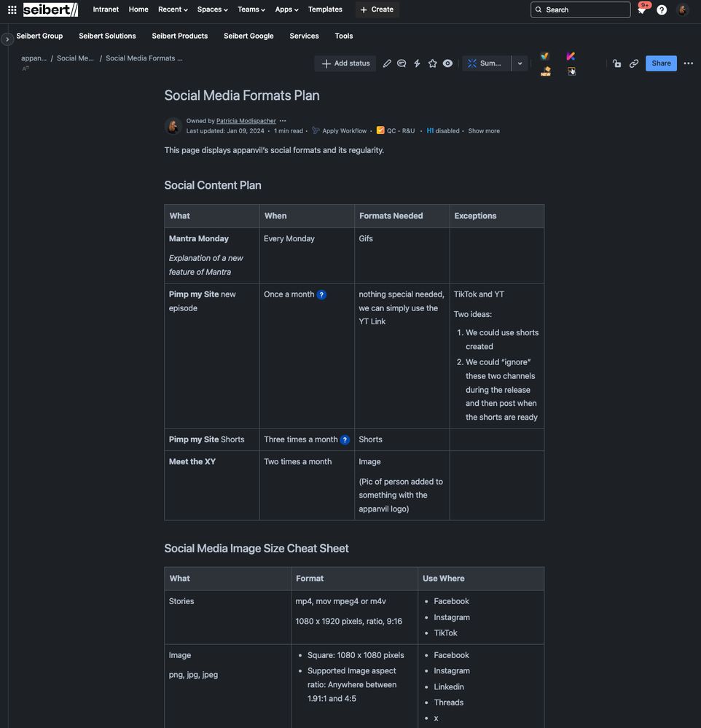The width and height of the screenshot is (701, 728).
Task: Star this page as a favorite
Action: pos(432,63)
